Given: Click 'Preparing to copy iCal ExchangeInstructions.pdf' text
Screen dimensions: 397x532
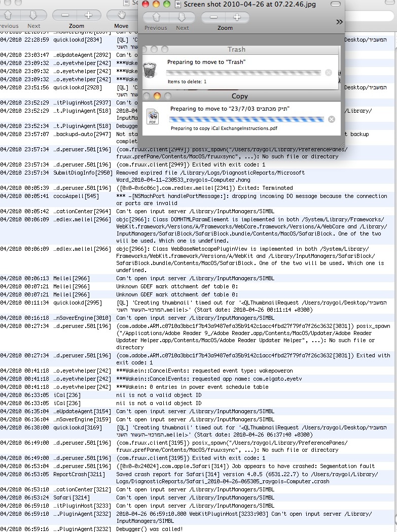Looking at the screenshot, I should point(224,128).
